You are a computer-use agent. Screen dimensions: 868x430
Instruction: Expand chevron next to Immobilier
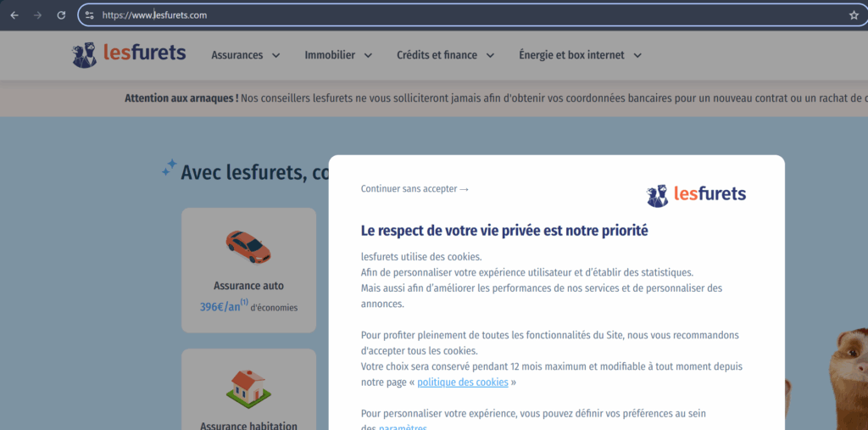click(x=368, y=55)
